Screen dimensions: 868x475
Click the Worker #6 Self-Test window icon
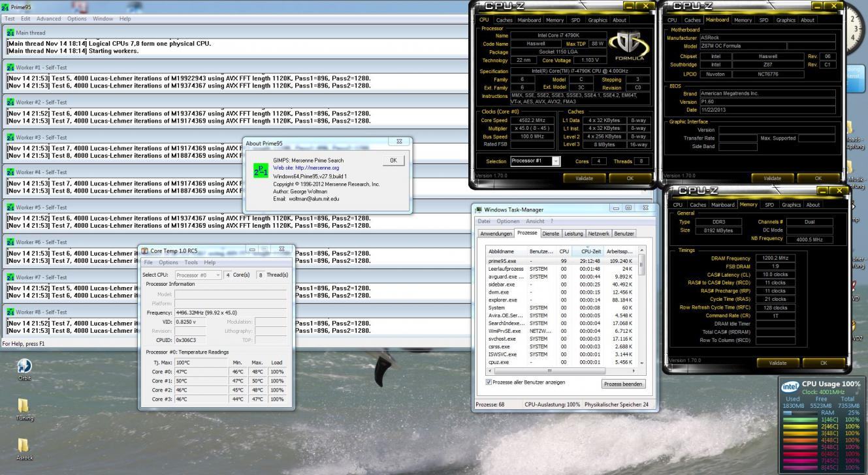pyautogui.click(x=10, y=242)
